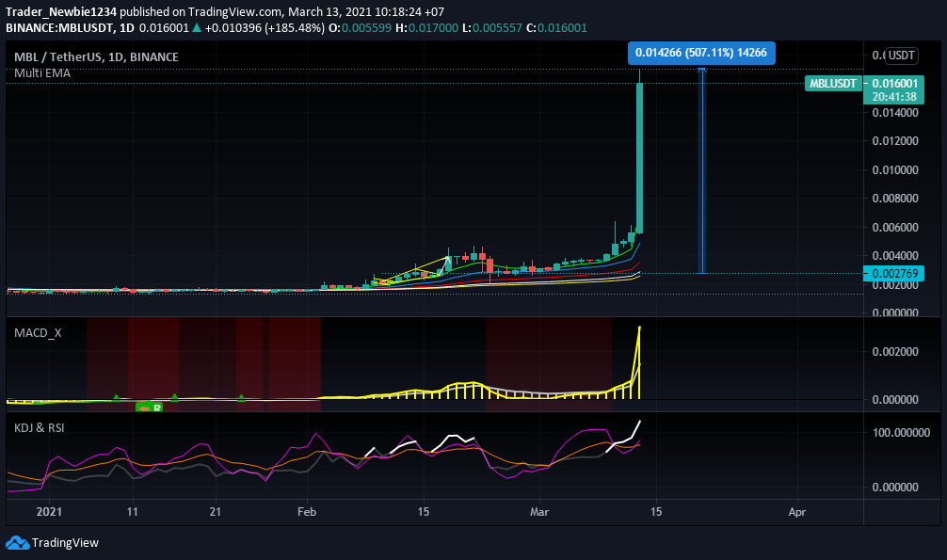Click the TradingView cloud logo icon
947x560 pixels.
pyautogui.click(x=18, y=542)
